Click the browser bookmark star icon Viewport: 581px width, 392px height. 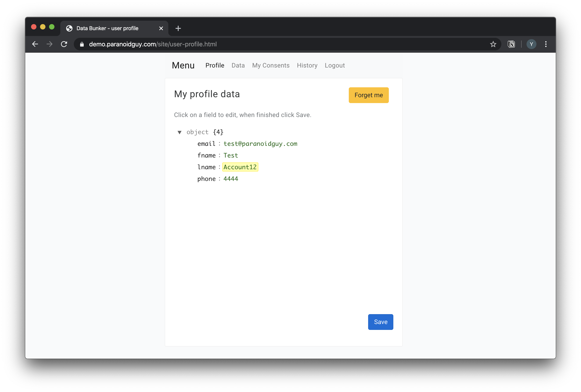click(493, 44)
